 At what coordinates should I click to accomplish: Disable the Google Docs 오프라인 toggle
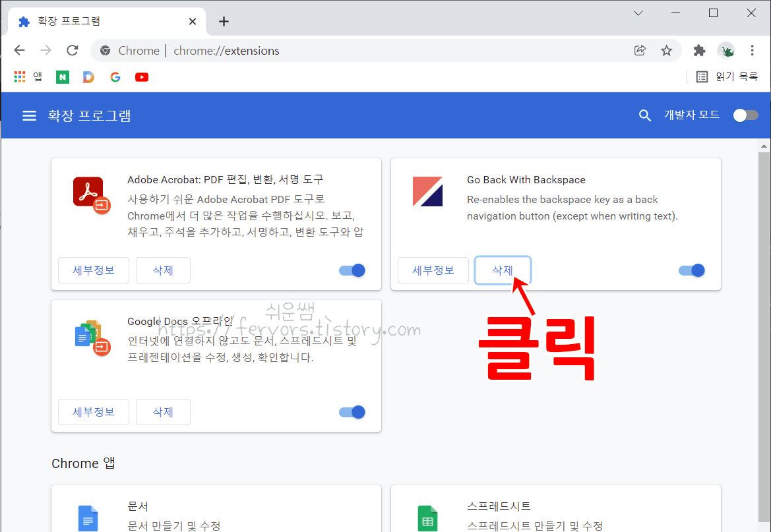point(352,412)
